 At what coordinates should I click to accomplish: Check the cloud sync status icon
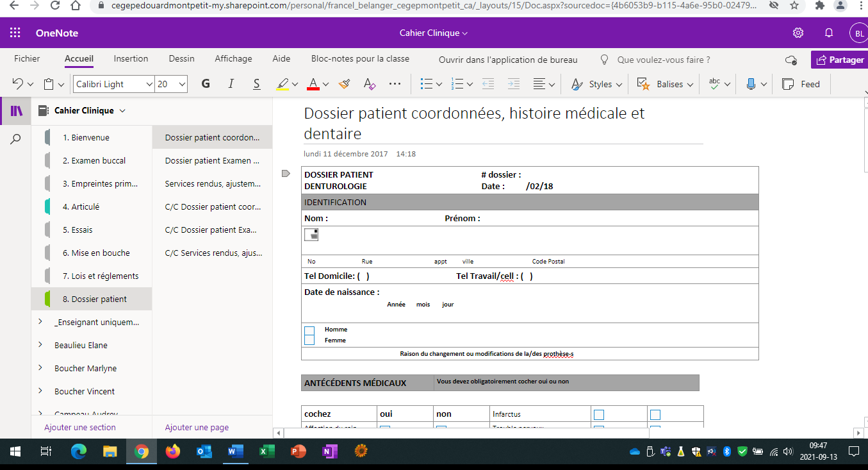pyautogui.click(x=790, y=60)
